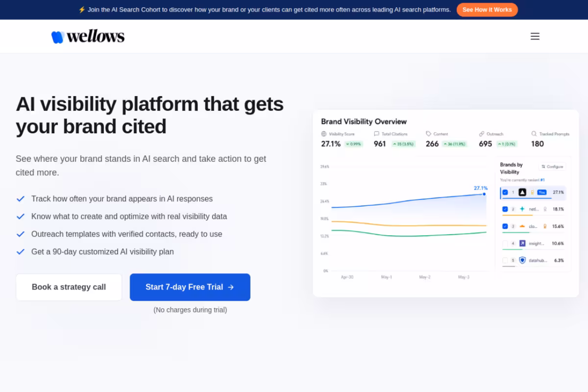Click the 'Apr-30' axis label
This screenshot has height=392, width=588.
[x=347, y=277]
